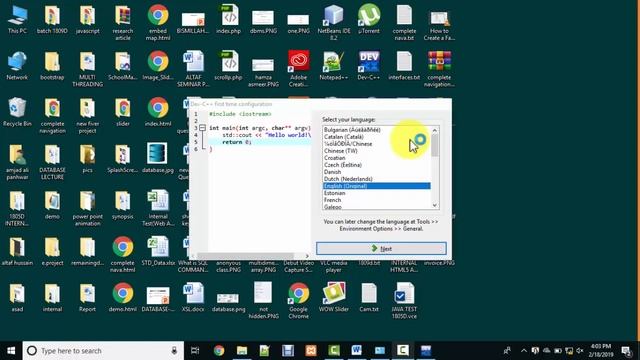640x360 pixels.
Task: Open This PC desktop icon
Action: (17, 20)
